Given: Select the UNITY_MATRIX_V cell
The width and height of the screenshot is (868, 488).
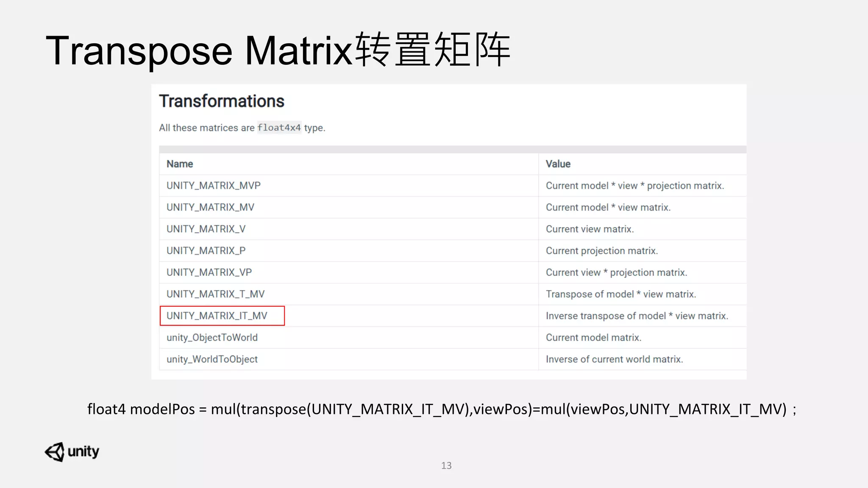Looking at the screenshot, I should point(206,229).
